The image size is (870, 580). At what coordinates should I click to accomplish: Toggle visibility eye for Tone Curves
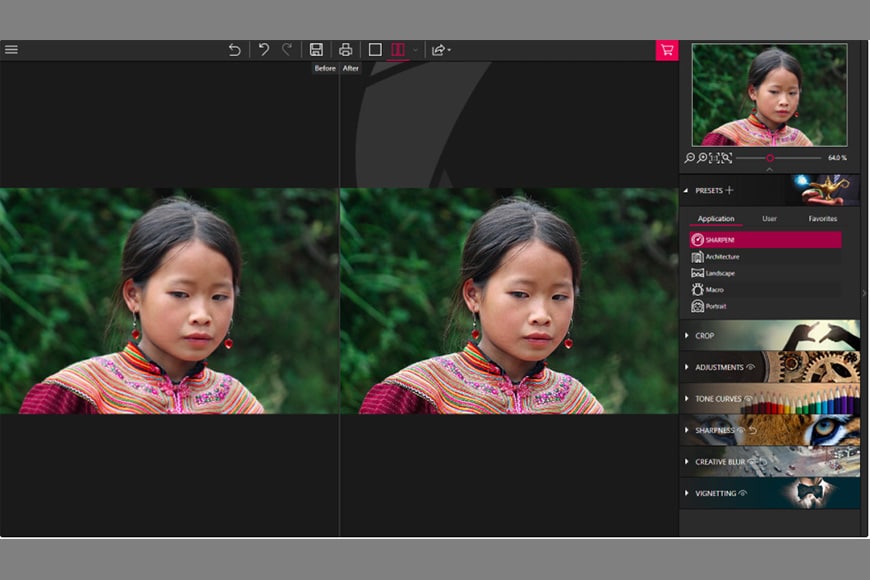coord(748,399)
